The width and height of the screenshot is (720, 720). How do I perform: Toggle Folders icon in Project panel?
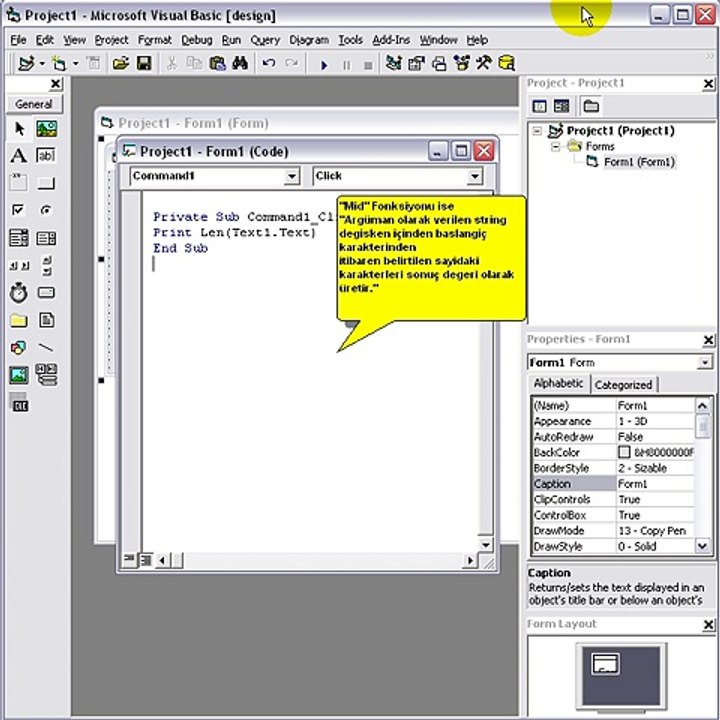(591, 107)
